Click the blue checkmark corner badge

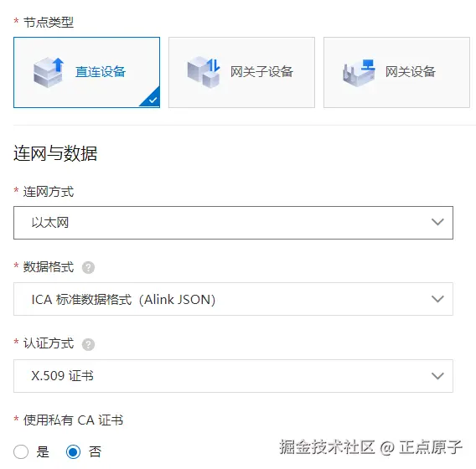[x=152, y=99]
